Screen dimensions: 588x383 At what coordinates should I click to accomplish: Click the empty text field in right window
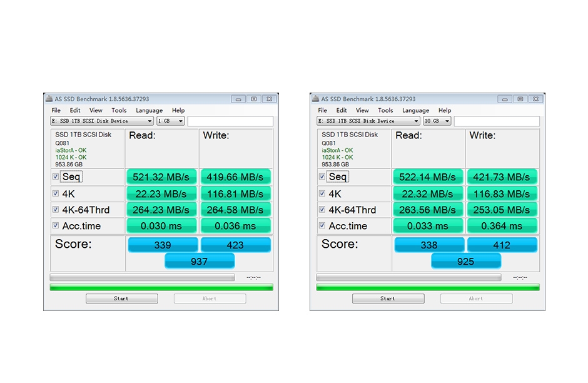coord(497,121)
